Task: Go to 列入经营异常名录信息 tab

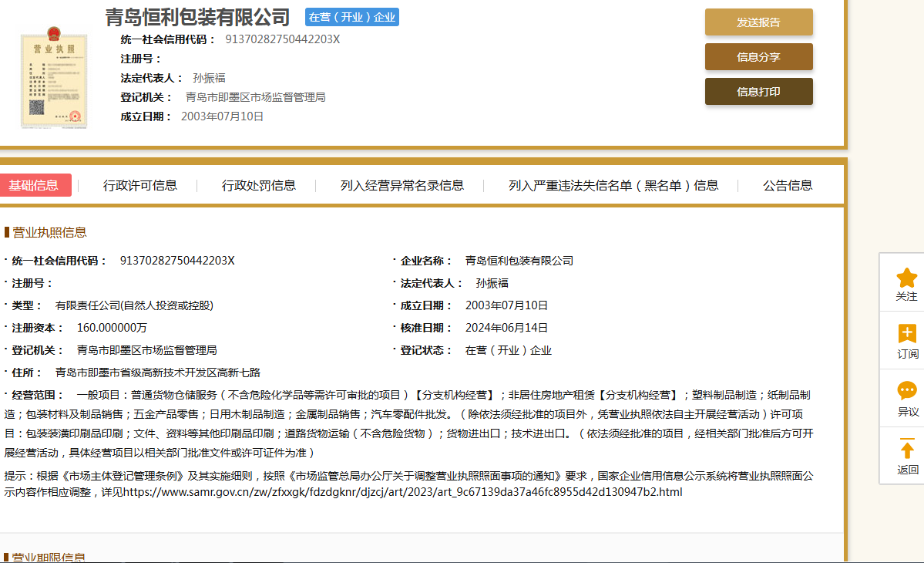Action: [402, 185]
